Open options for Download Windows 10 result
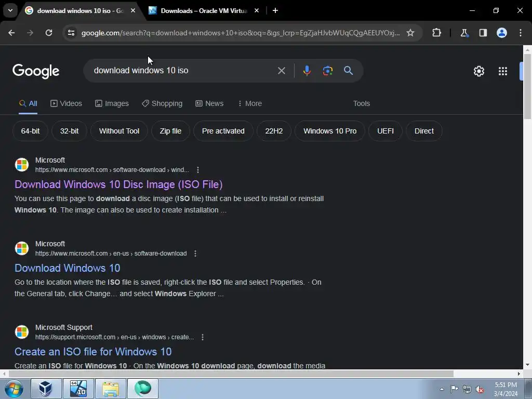Screen dimensions: 532x399 [x=195, y=254]
